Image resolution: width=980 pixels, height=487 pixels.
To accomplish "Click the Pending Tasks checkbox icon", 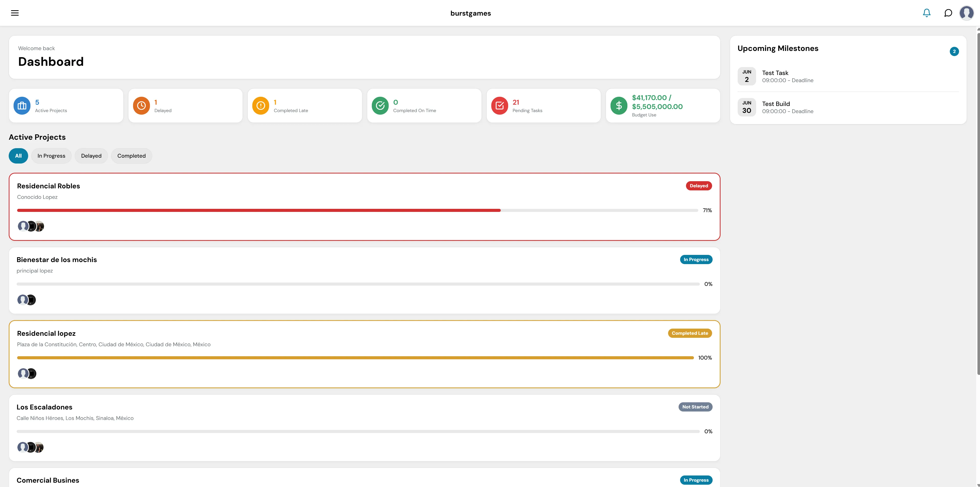I will [499, 106].
